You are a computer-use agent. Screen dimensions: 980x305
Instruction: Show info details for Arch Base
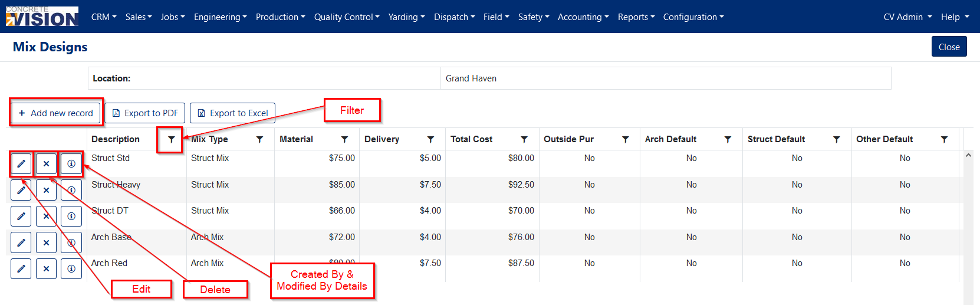pos(71,242)
